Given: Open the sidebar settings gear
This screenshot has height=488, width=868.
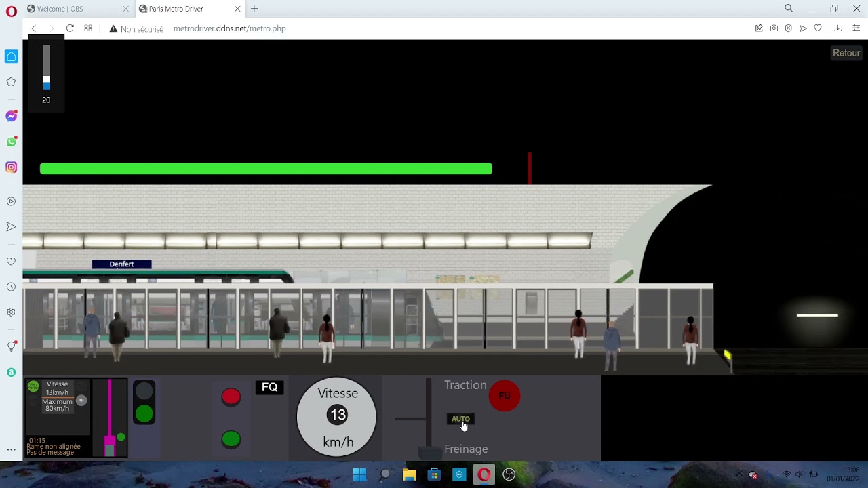Looking at the screenshot, I should tap(12, 312).
